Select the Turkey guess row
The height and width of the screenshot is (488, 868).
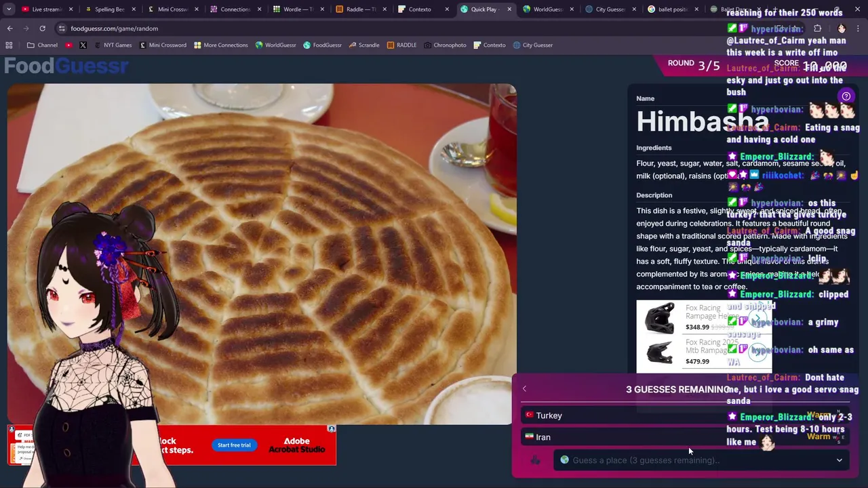pos(685,415)
